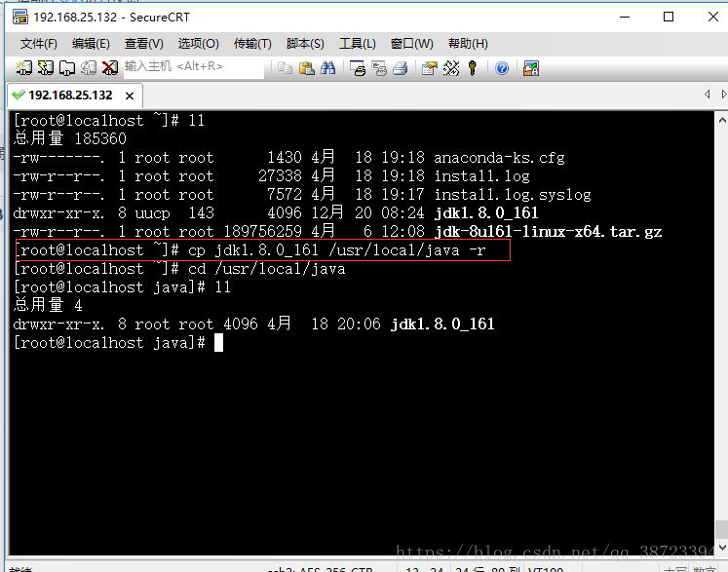
Task: Close the 192.168.25.132 session tab
Action: tap(130, 95)
